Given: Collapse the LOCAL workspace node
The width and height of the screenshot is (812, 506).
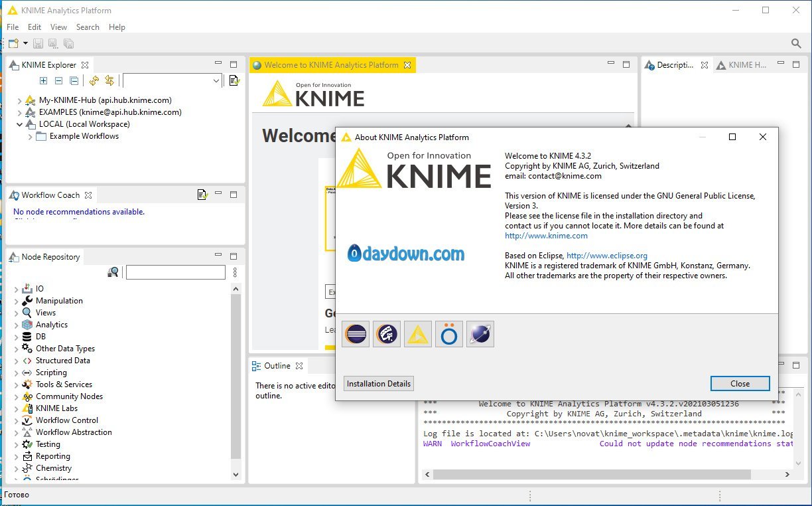Looking at the screenshot, I should [19, 124].
